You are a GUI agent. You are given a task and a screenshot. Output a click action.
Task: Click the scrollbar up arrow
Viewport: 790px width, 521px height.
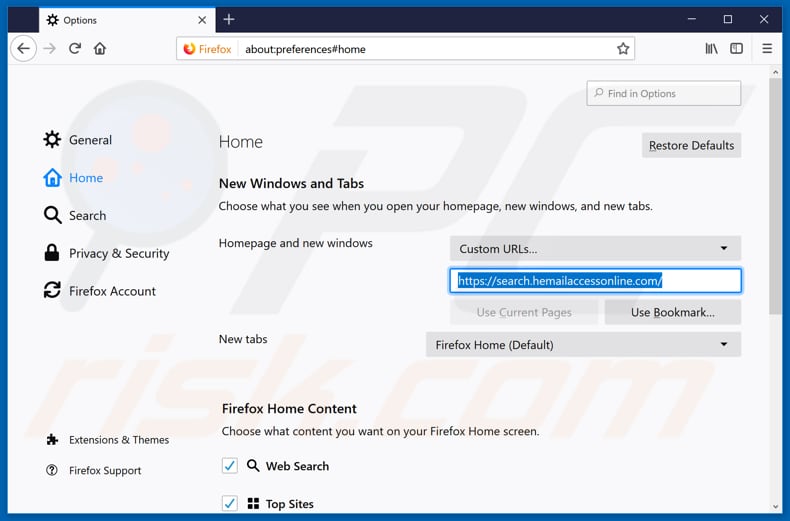pos(775,73)
